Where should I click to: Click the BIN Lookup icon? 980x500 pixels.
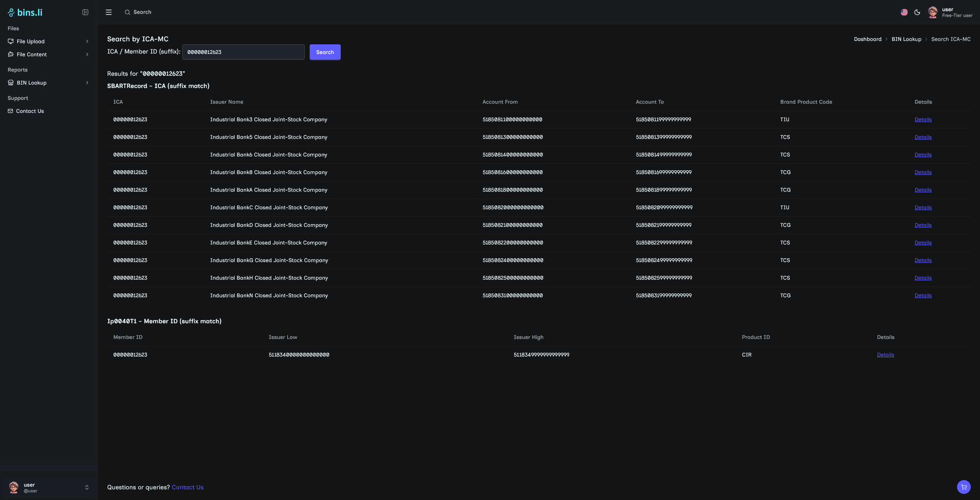coord(11,83)
